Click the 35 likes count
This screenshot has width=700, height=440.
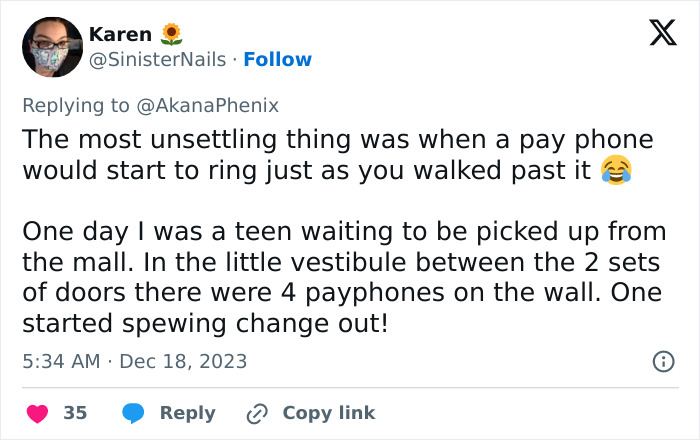coord(75,413)
